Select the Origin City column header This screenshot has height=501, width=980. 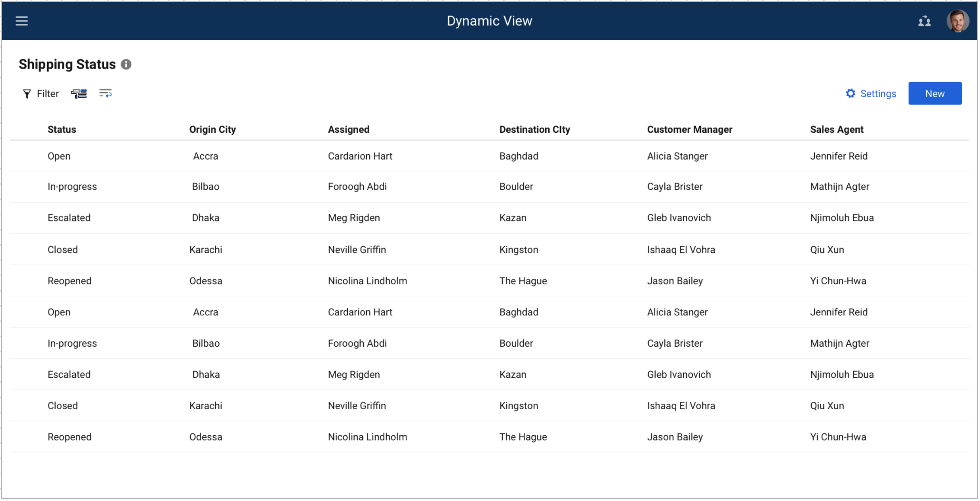[212, 130]
